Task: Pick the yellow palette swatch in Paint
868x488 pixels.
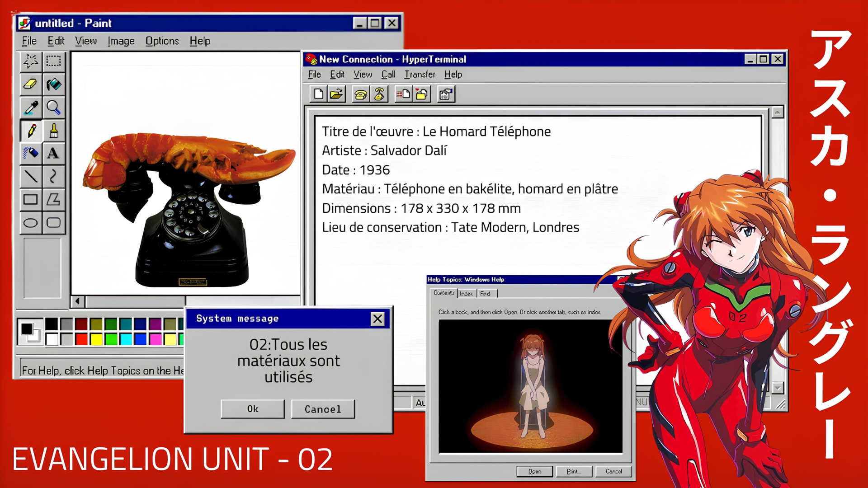Action: point(96,339)
